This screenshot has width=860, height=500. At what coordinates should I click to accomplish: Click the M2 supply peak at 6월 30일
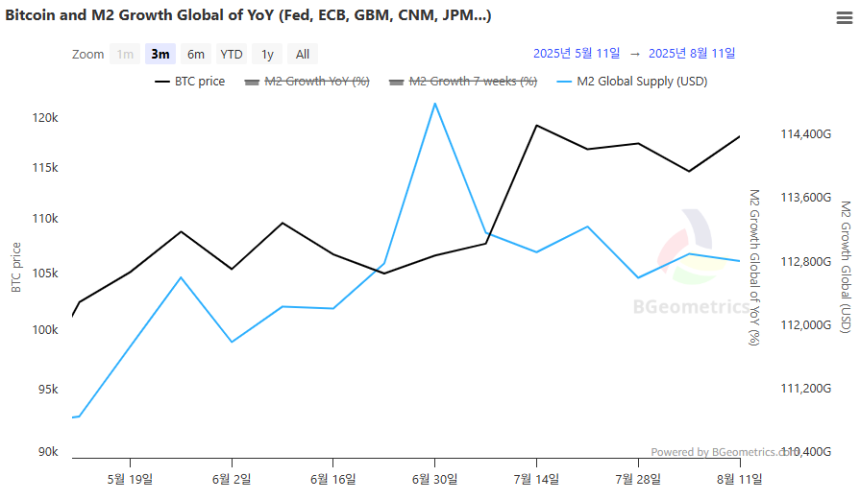coord(435,104)
